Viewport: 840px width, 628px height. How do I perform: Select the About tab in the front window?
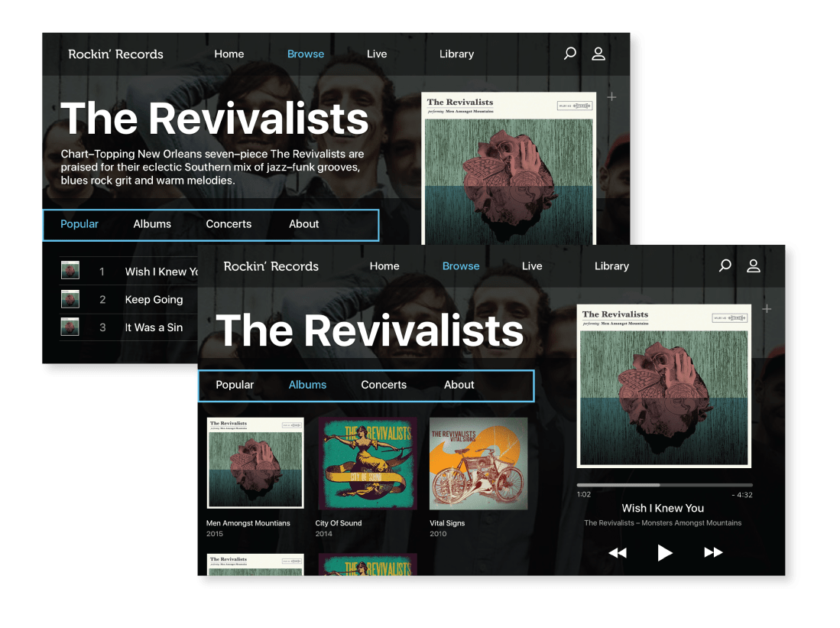click(x=459, y=385)
